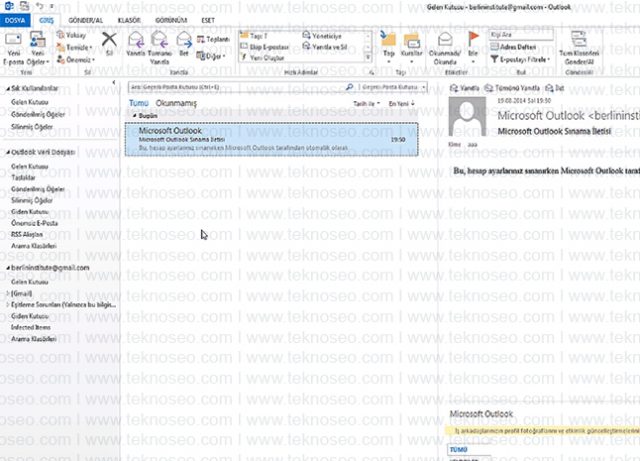Show Okunmamış messages filter

click(176, 103)
